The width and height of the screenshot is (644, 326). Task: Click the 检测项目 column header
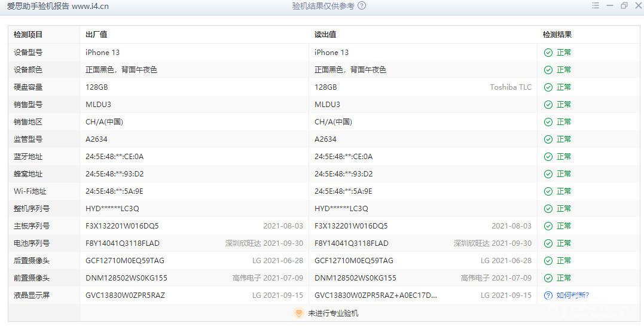tap(28, 35)
